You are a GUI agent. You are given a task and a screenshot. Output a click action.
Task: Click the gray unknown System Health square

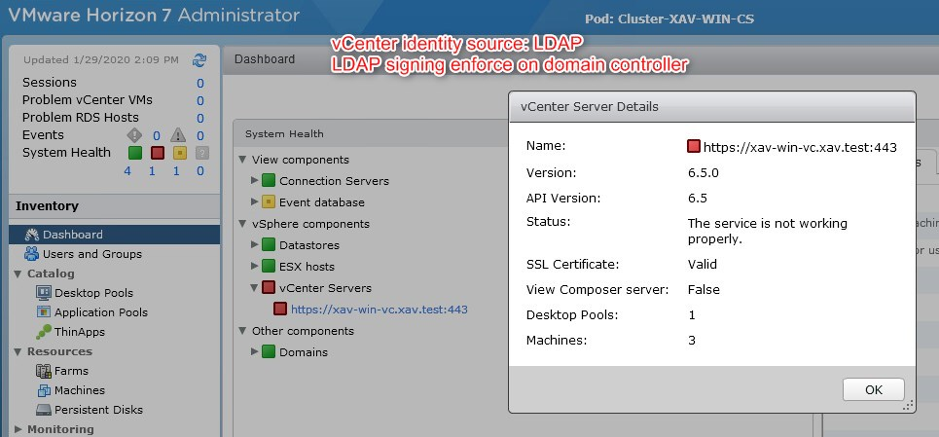[202, 153]
